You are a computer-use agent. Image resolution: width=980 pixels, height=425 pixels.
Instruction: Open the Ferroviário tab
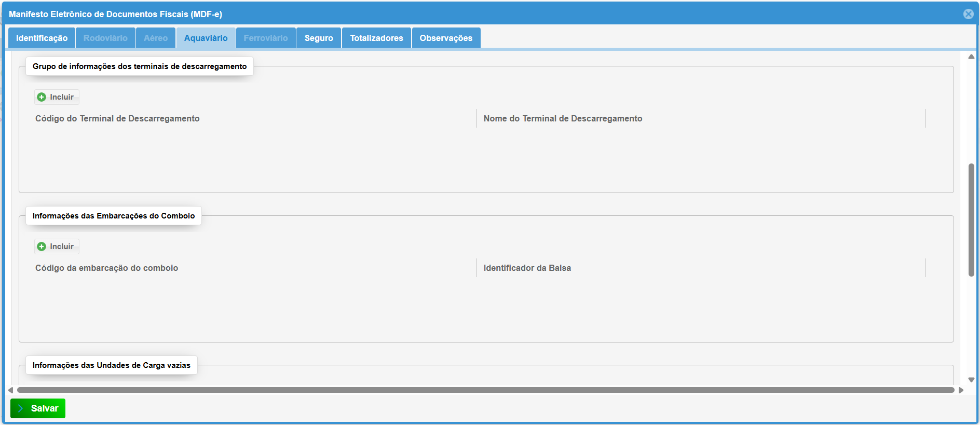(266, 38)
